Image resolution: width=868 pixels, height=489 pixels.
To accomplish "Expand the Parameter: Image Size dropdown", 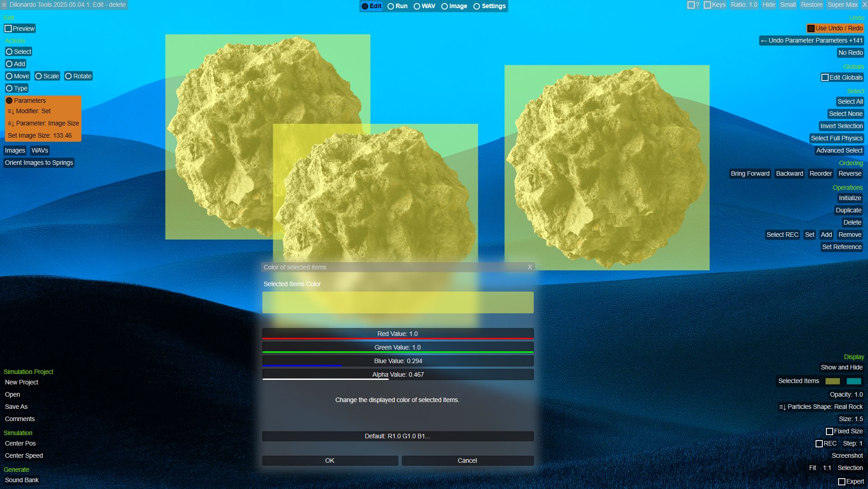I will pyautogui.click(x=43, y=123).
